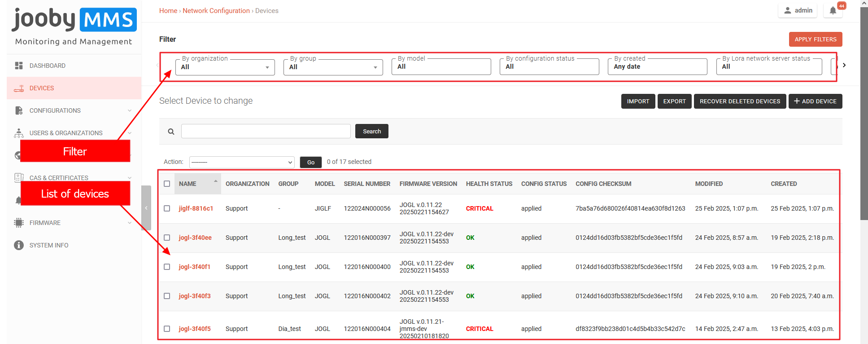Collapse the sidebar with the handle arrow

point(146,208)
